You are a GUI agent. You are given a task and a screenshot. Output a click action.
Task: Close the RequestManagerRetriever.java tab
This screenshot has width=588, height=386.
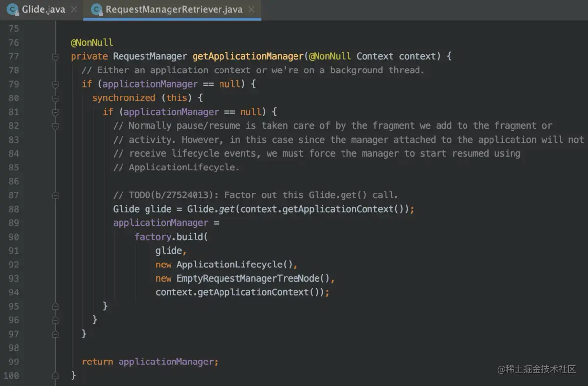[251, 9]
